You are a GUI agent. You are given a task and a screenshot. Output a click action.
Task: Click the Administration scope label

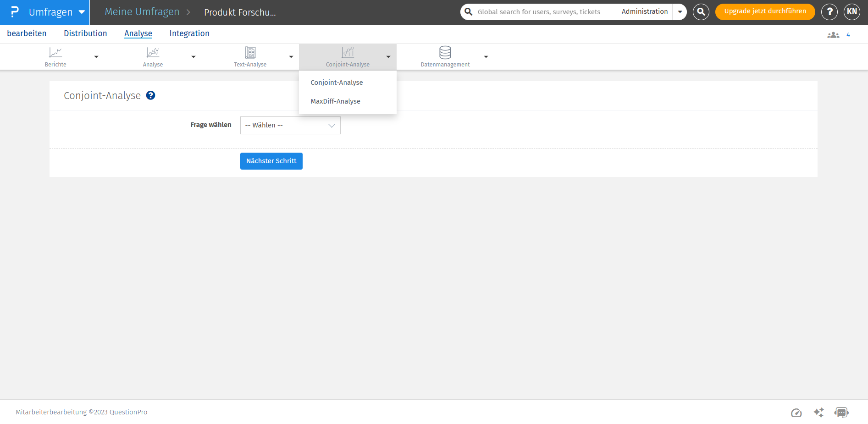[x=645, y=11]
